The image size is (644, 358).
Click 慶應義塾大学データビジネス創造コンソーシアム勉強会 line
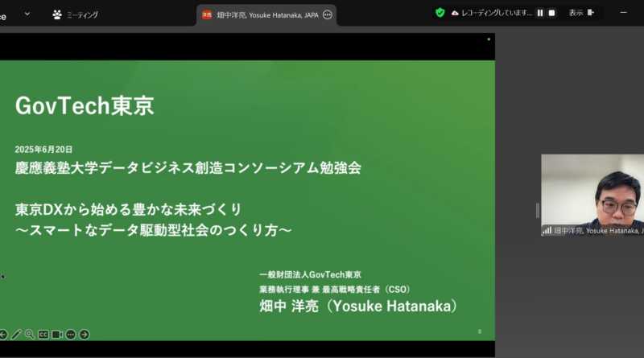click(x=188, y=168)
